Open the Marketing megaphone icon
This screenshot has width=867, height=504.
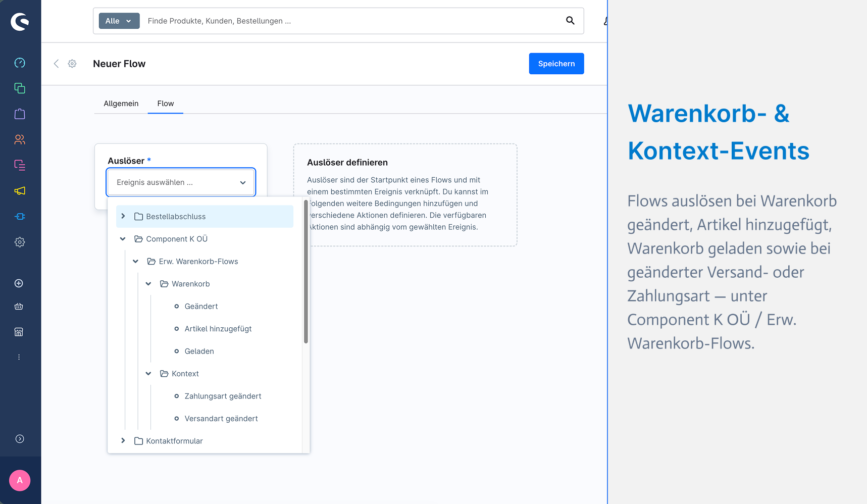20,191
